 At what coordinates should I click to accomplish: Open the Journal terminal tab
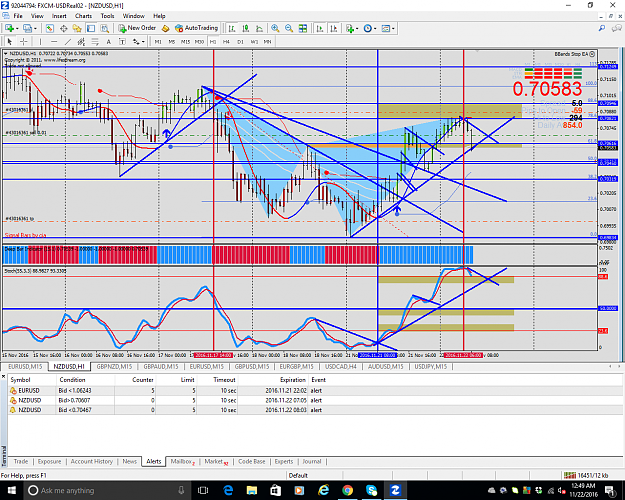[x=312, y=461]
